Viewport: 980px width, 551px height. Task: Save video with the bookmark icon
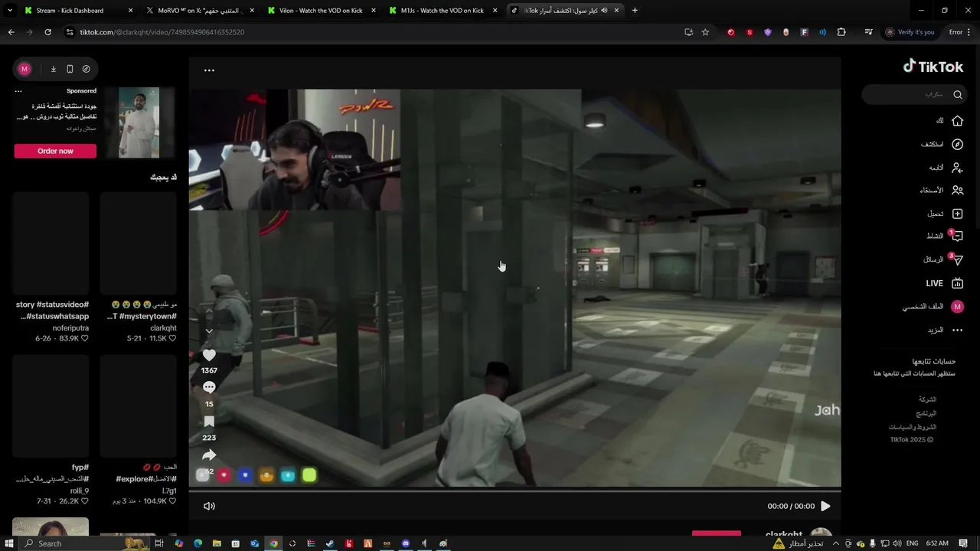point(209,422)
